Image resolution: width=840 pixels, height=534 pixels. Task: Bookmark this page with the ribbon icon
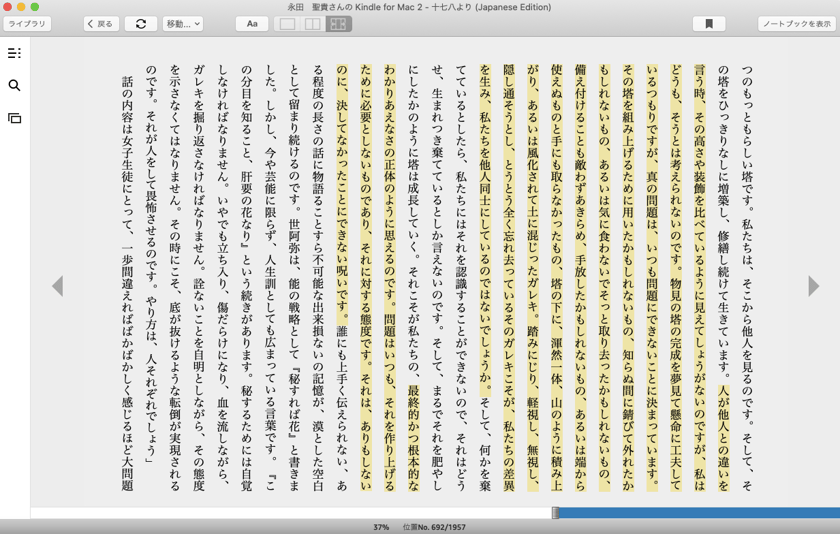(709, 24)
